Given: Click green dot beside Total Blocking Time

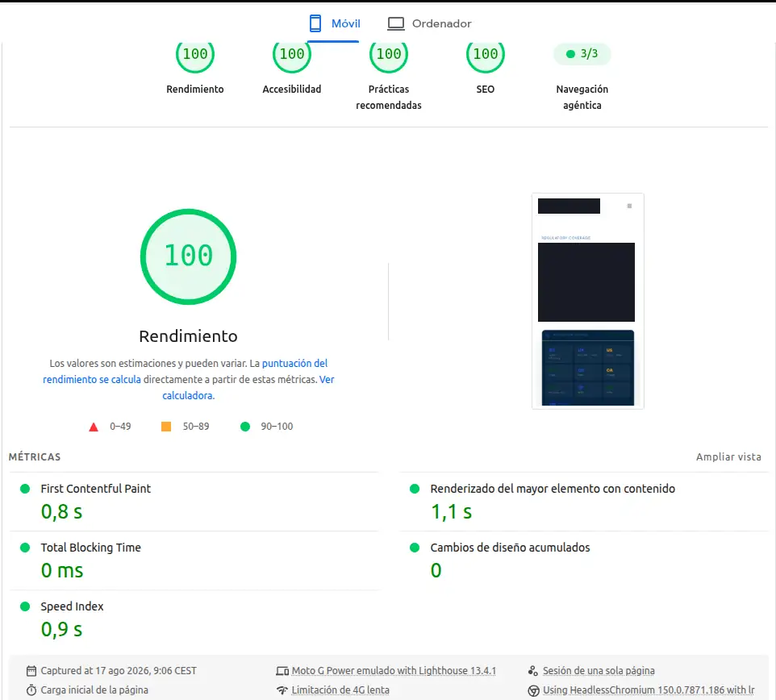Looking at the screenshot, I should click(25, 548).
